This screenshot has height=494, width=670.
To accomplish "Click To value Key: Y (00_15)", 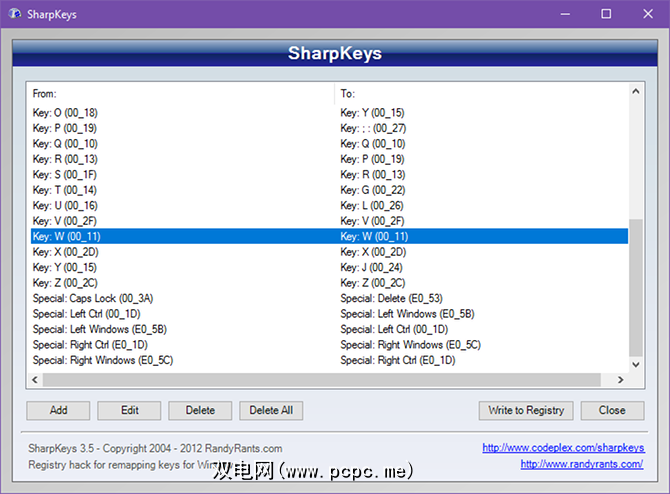I will click(372, 113).
